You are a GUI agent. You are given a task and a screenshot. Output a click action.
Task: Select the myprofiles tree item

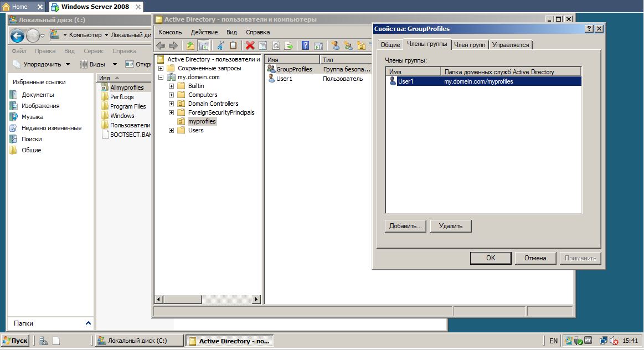[x=202, y=122]
